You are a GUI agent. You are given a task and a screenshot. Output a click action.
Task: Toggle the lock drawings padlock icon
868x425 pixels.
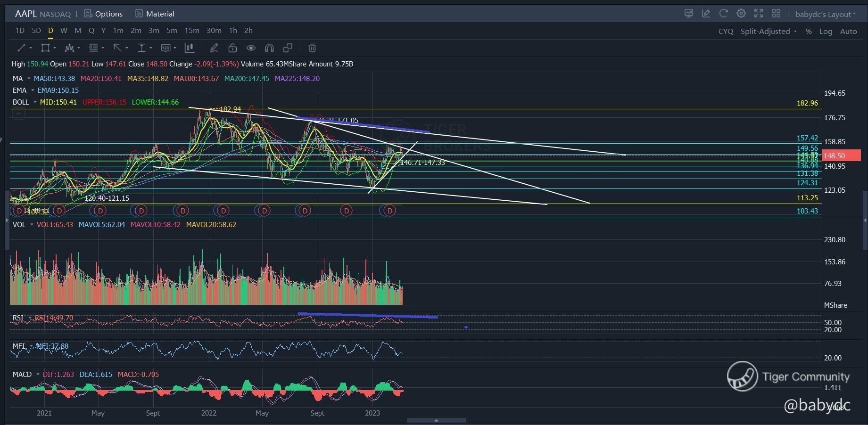click(x=232, y=48)
